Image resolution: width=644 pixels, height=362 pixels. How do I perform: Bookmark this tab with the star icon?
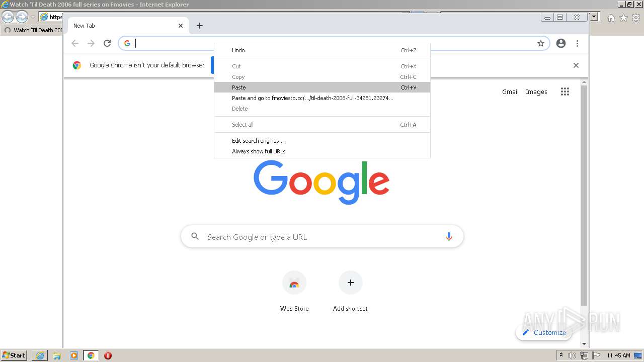pos(541,43)
